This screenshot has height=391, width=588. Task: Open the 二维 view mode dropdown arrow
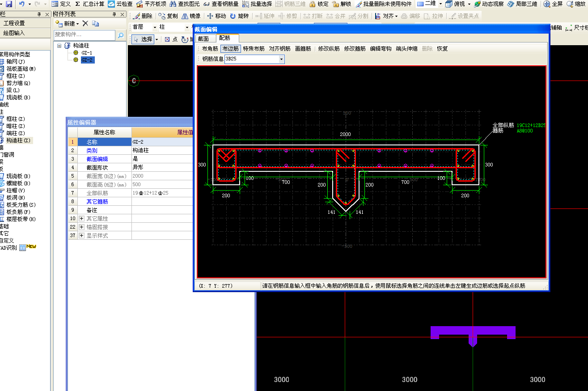[x=440, y=4]
